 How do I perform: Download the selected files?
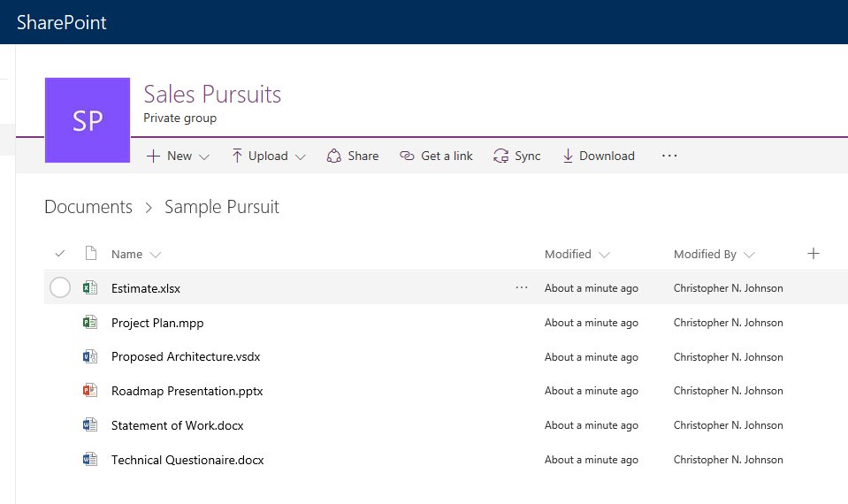pos(599,156)
